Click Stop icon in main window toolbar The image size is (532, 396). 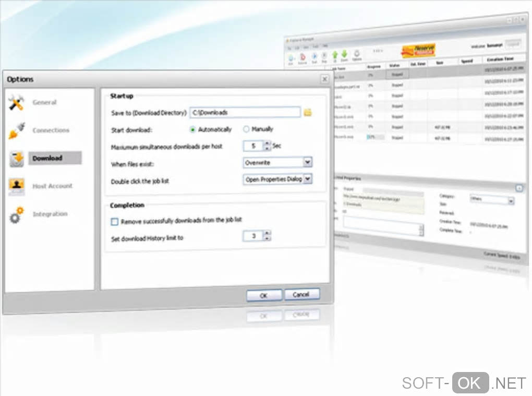pyautogui.click(x=324, y=57)
